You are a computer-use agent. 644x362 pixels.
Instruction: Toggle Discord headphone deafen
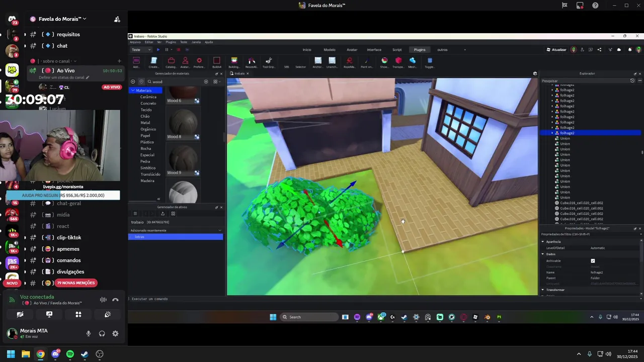pyautogui.click(x=102, y=333)
